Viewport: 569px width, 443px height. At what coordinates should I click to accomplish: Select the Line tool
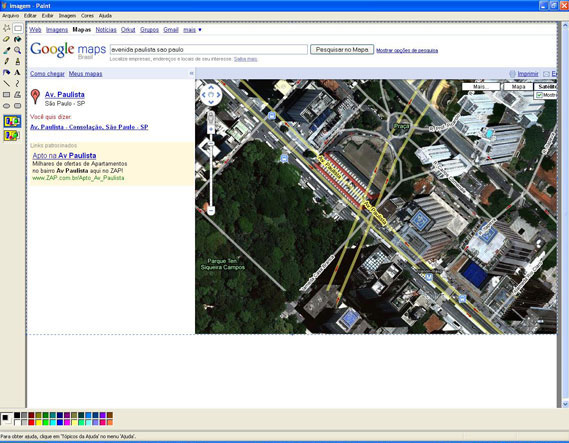point(7,83)
